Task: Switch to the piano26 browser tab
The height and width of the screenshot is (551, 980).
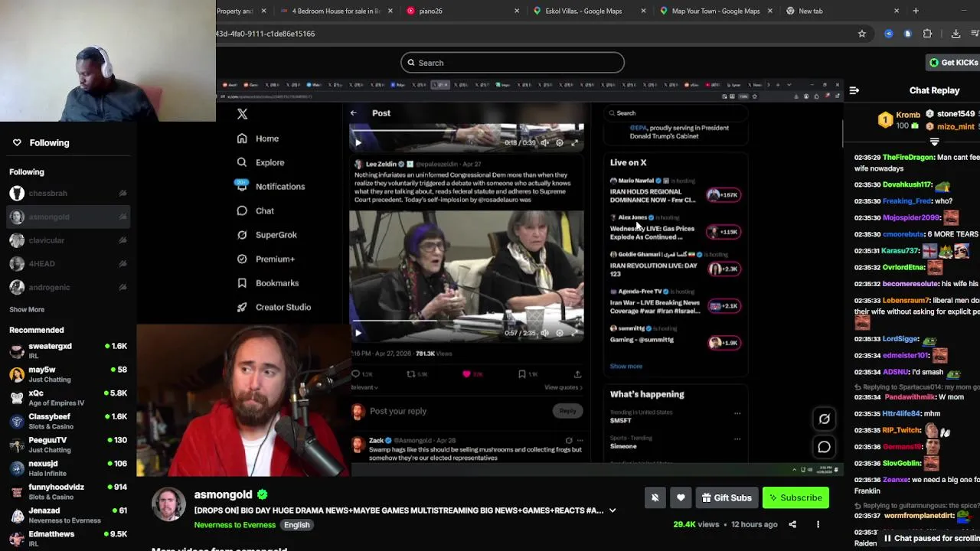Action: point(462,11)
